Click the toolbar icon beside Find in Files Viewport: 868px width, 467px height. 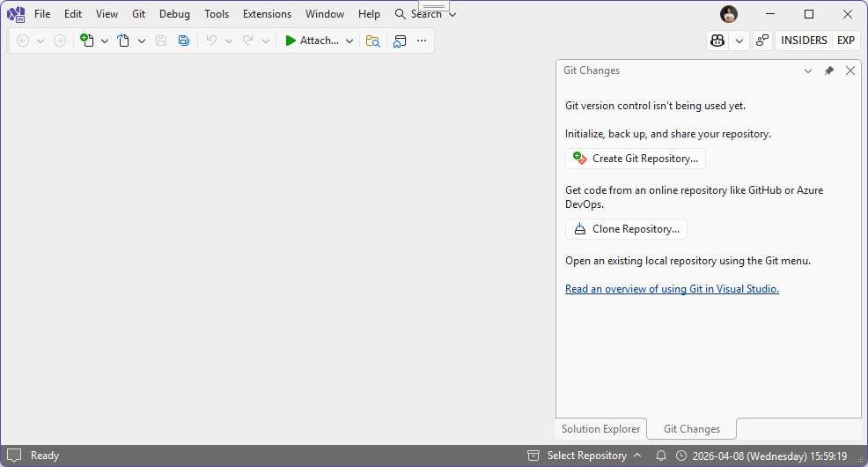(400, 41)
